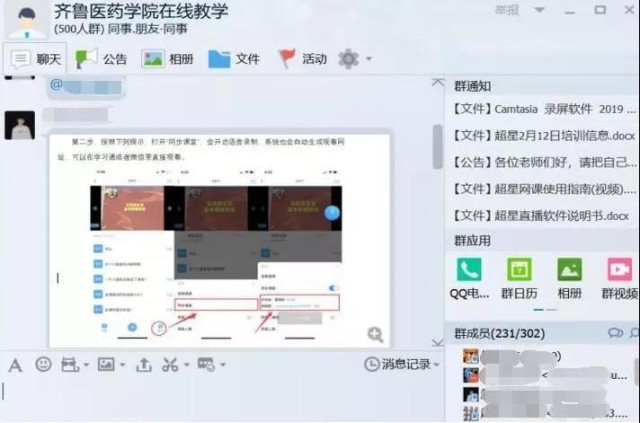
Task: Click the 群应用 section header
Action: click(472, 240)
